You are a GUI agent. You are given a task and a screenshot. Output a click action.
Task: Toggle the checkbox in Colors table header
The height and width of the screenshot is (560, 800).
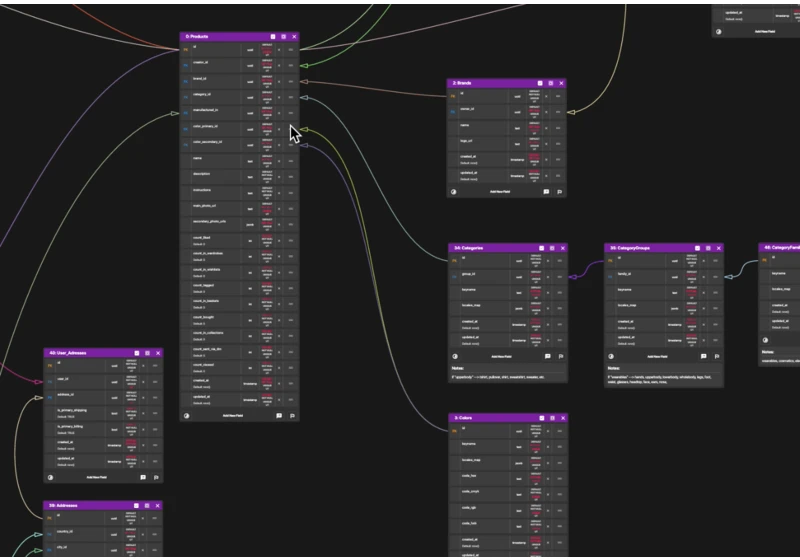[x=541, y=418]
